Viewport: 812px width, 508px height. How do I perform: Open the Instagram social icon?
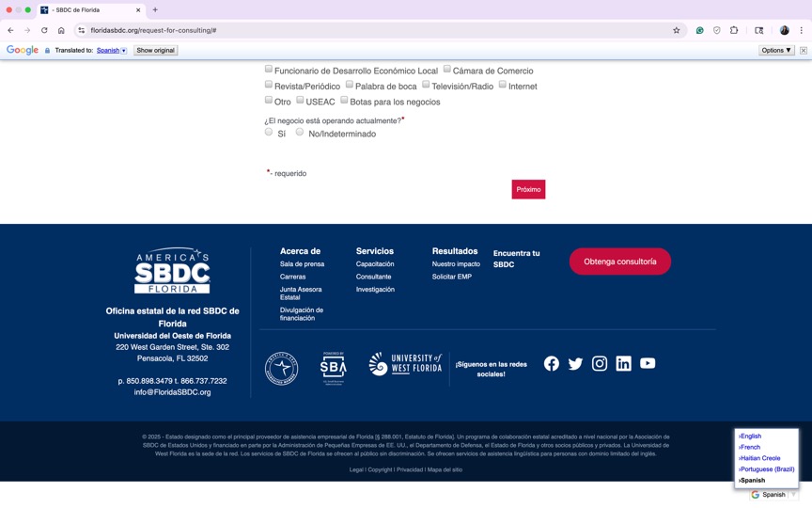[600, 364]
